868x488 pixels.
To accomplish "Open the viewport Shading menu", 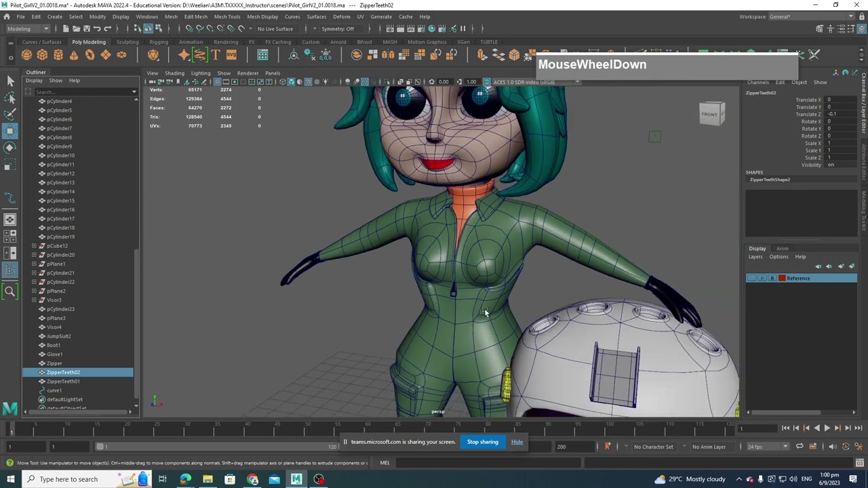I will point(174,73).
